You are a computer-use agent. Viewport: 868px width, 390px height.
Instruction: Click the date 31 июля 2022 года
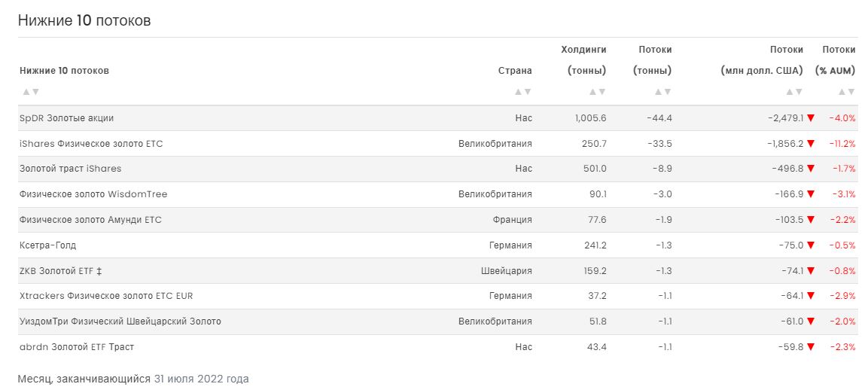click(201, 379)
